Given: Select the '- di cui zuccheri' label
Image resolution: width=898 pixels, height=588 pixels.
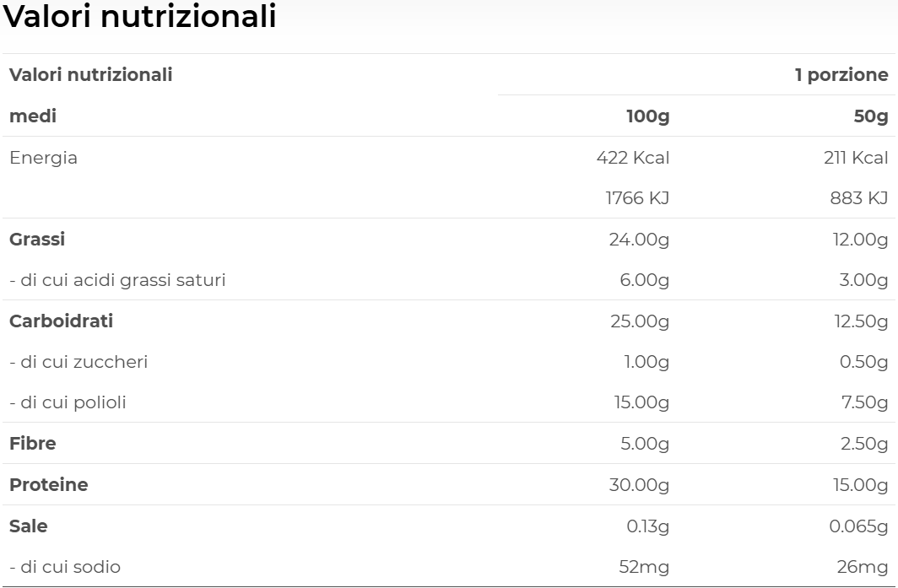Looking at the screenshot, I should [x=78, y=362].
